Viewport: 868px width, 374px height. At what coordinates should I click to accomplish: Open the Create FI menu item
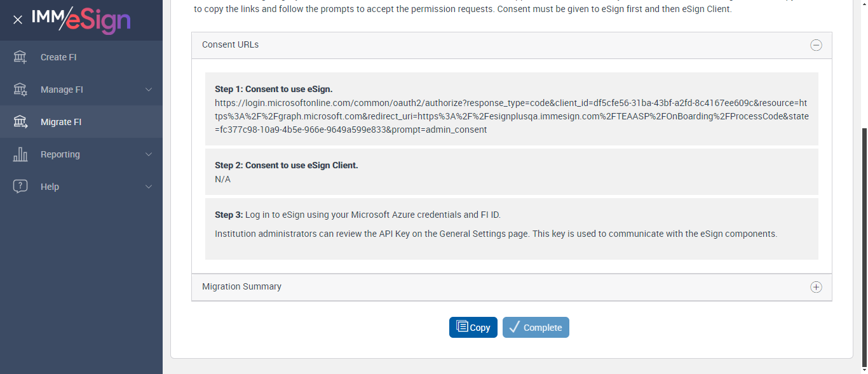click(58, 57)
